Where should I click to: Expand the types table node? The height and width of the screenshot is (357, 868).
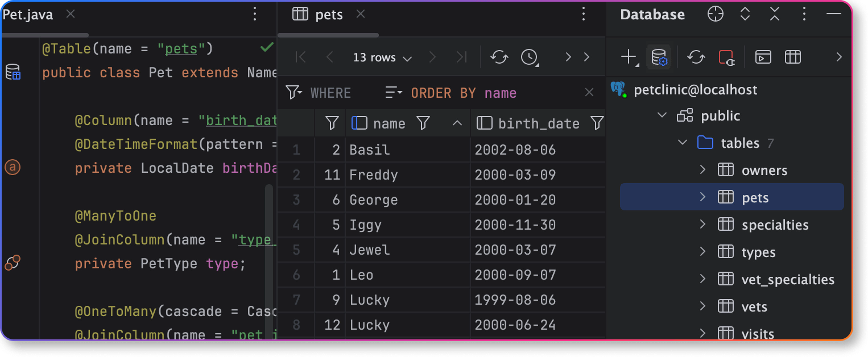pyautogui.click(x=702, y=251)
